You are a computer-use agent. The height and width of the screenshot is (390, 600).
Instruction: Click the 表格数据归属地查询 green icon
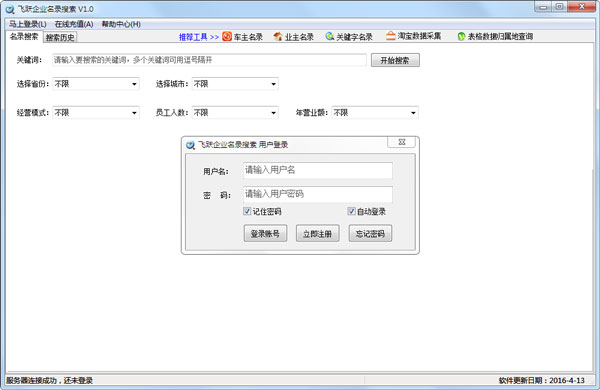click(461, 36)
